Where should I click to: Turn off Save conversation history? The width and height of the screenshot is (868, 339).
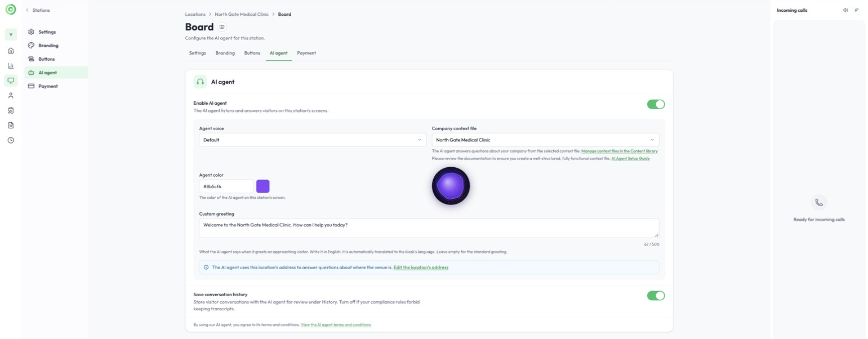(656, 296)
